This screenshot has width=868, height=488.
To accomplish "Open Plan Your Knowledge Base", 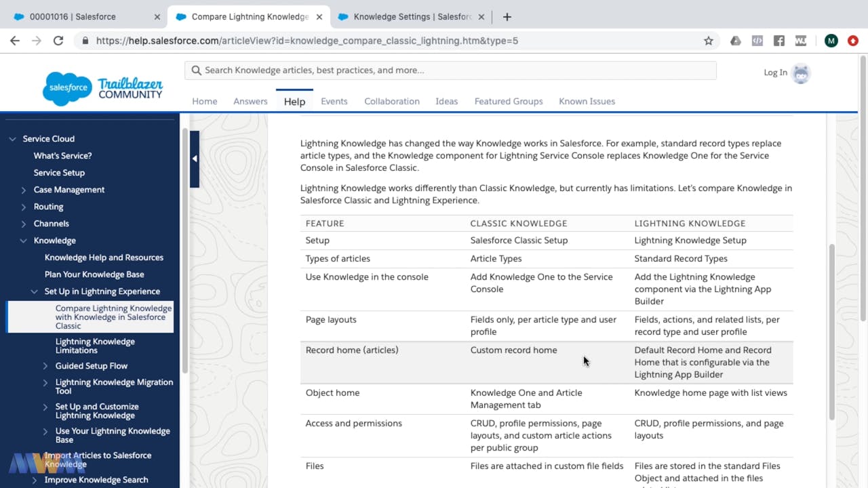I will point(94,274).
